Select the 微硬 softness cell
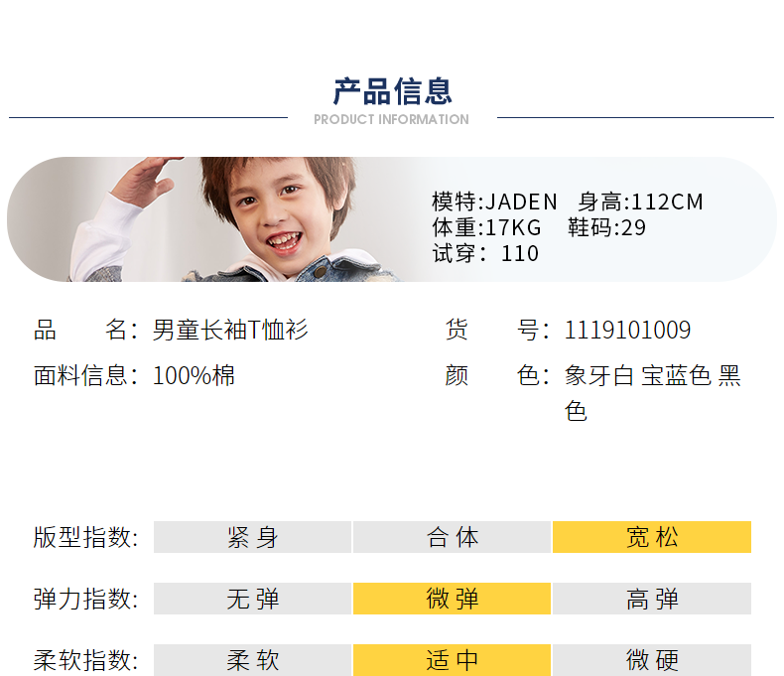 coord(652,660)
